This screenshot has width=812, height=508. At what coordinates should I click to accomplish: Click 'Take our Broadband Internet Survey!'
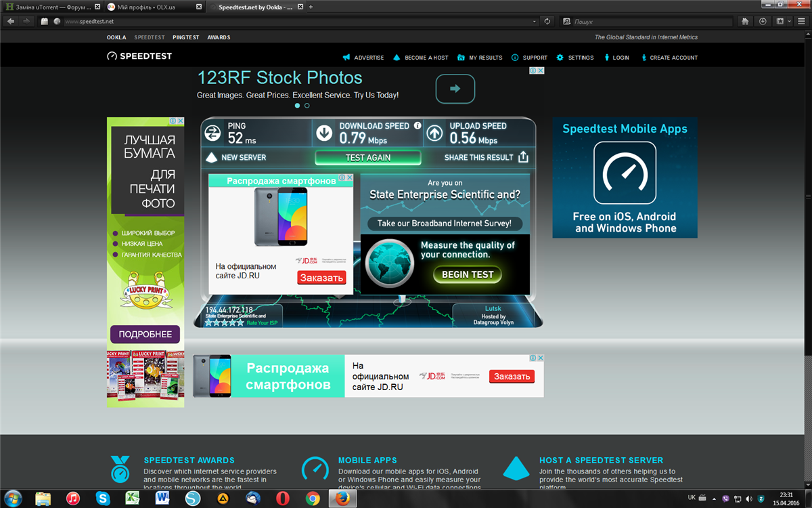click(445, 224)
